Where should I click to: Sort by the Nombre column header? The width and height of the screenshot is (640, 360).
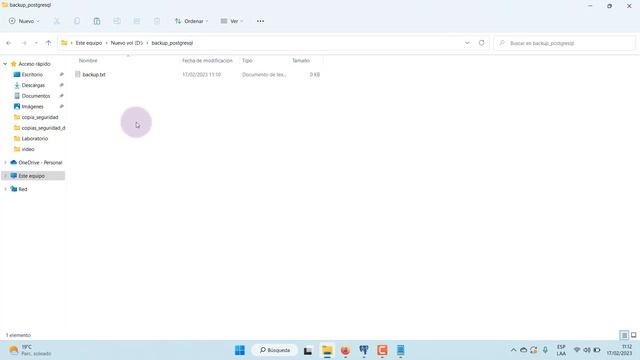[88, 60]
